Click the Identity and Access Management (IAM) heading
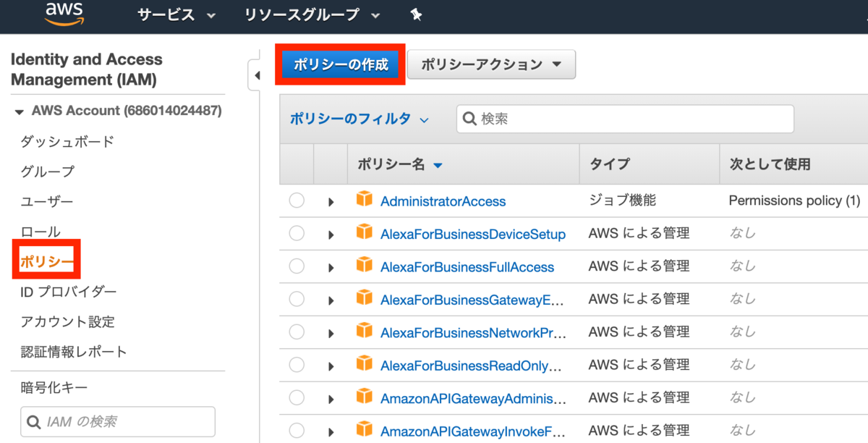The width and height of the screenshot is (868, 443). [87, 69]
